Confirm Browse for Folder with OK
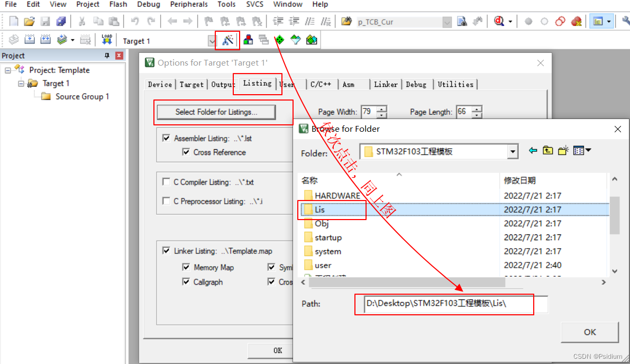630x364 pixels. coord(589,332)
